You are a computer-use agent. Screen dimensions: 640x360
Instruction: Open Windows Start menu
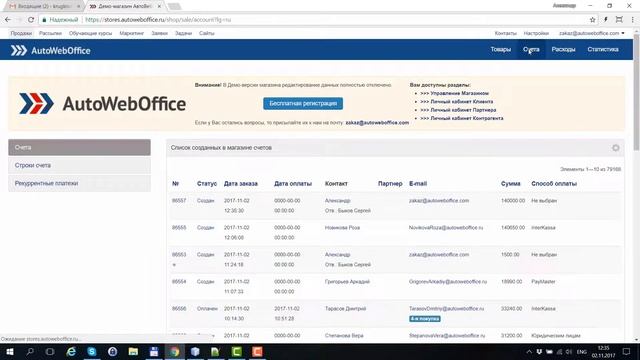(x=9, y=351)
